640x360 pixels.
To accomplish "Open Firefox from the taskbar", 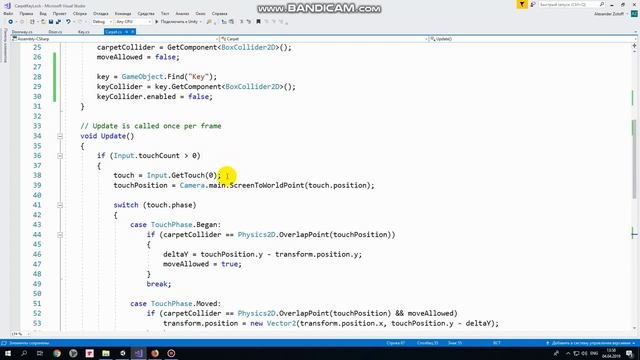I will [155, 353].
